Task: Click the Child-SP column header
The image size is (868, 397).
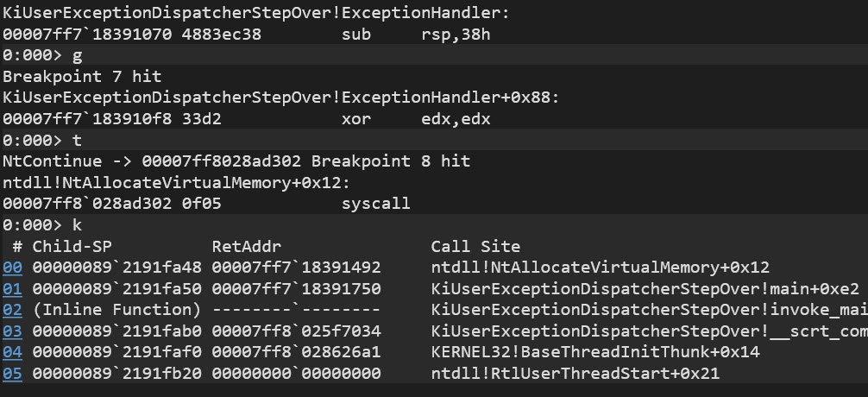Action: (x=72, y=246)
